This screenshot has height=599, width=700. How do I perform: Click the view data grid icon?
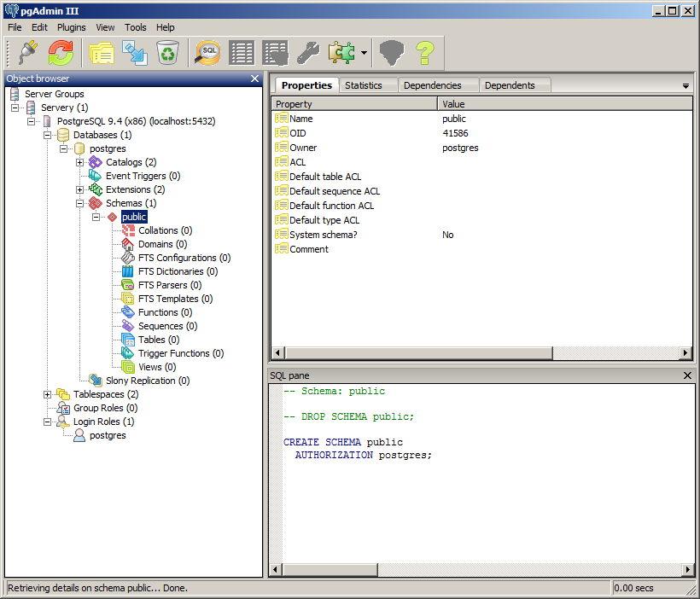[x=242, y=53]
